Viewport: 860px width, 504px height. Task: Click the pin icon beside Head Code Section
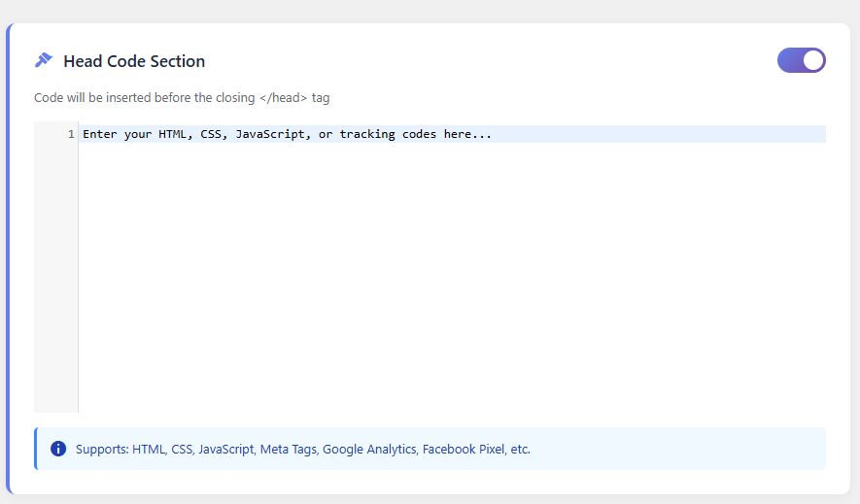(x=43, y=60)
